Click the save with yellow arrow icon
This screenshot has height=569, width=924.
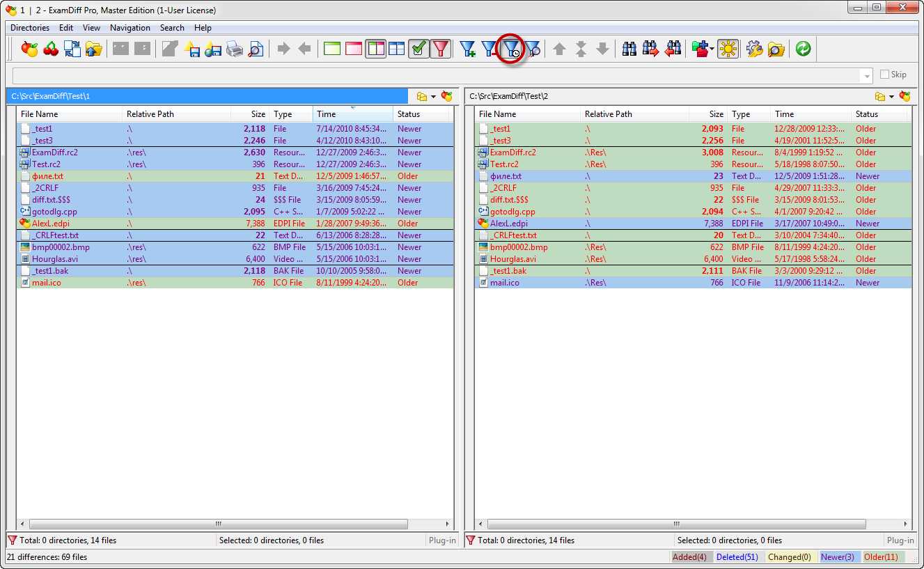[192, 49]
